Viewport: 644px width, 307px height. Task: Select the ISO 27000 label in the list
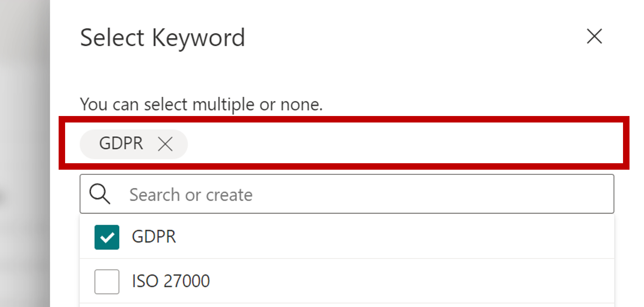[171, 281]
